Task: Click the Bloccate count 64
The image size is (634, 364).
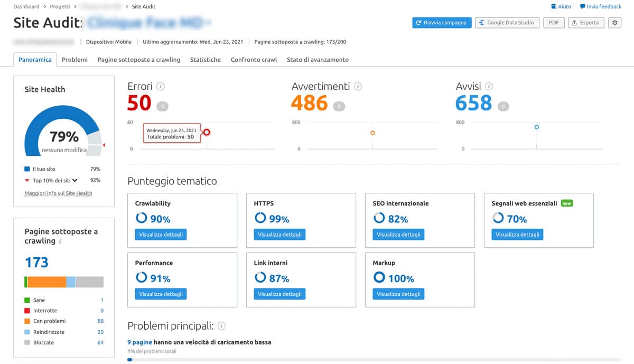Action: click(100, 342)
